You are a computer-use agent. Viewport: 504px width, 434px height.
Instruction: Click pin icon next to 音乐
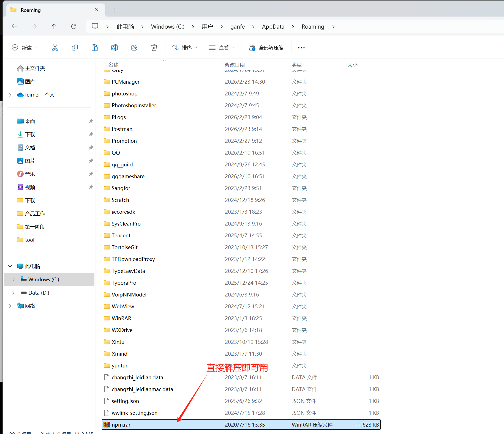(x=91, y=174)
